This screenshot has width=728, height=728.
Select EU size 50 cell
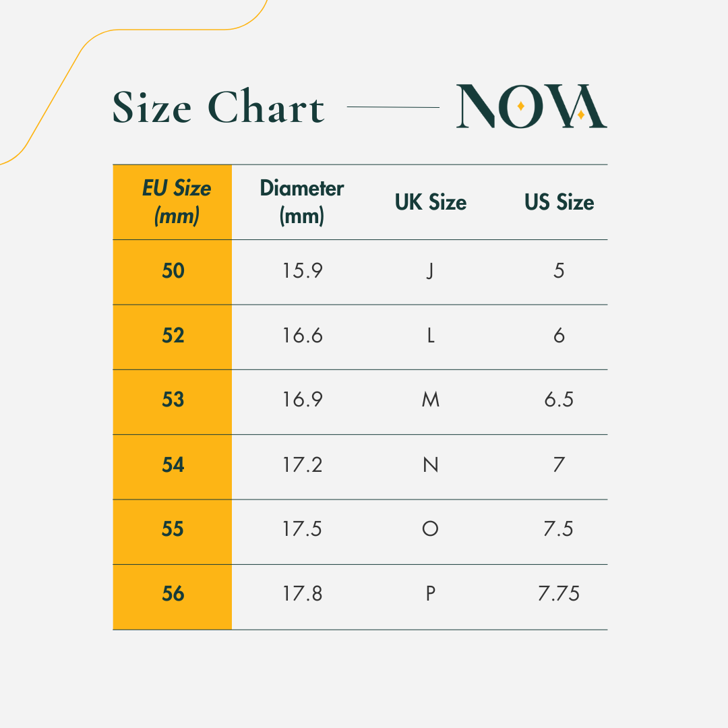click(173, 271)
